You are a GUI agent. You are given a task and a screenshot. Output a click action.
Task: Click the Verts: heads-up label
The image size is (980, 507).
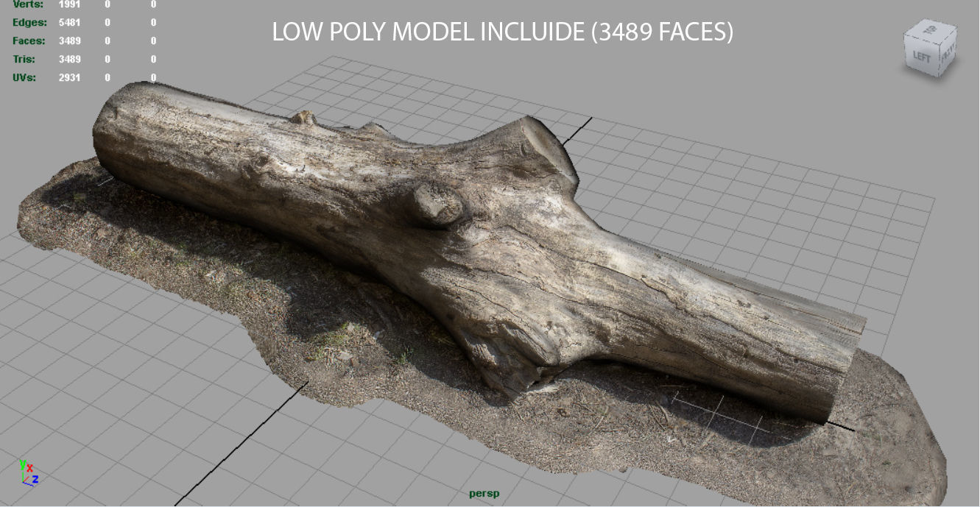tap(28, 4)
